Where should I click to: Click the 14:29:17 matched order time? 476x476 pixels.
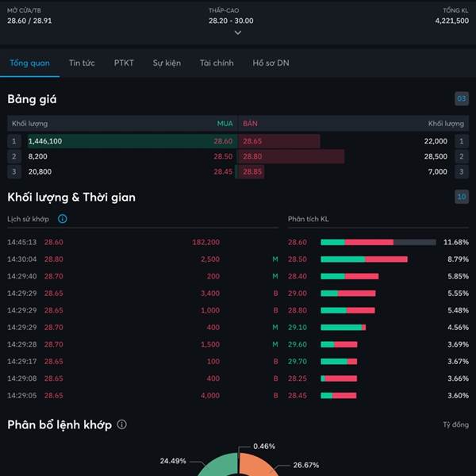coord(22,361)
